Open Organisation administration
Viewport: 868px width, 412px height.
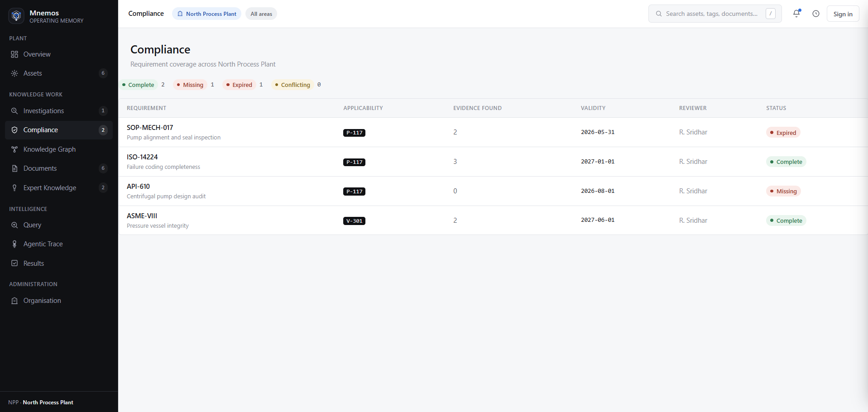click(59, 301)
